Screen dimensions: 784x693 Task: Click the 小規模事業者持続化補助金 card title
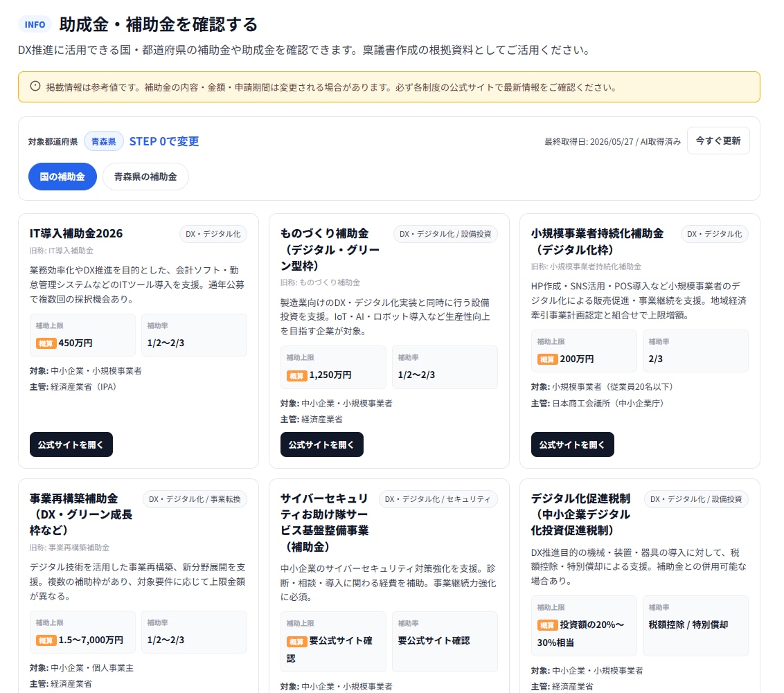597,242
